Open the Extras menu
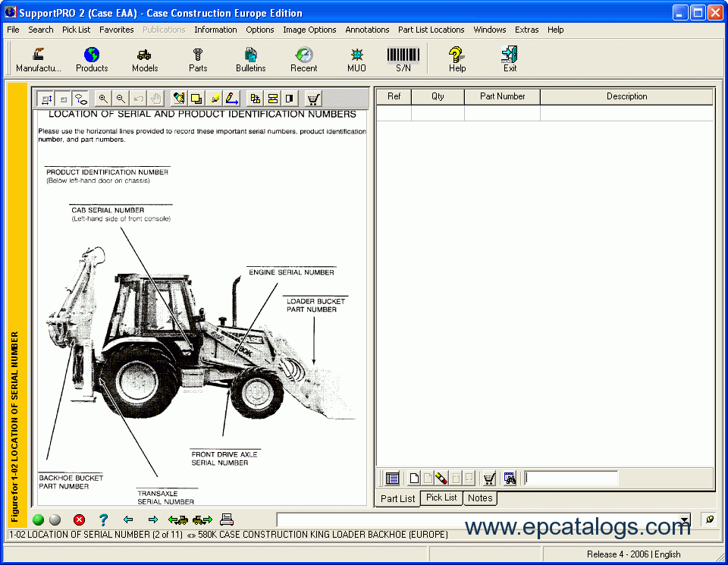The height and width of the screenshot is (565, 728). 527,30
